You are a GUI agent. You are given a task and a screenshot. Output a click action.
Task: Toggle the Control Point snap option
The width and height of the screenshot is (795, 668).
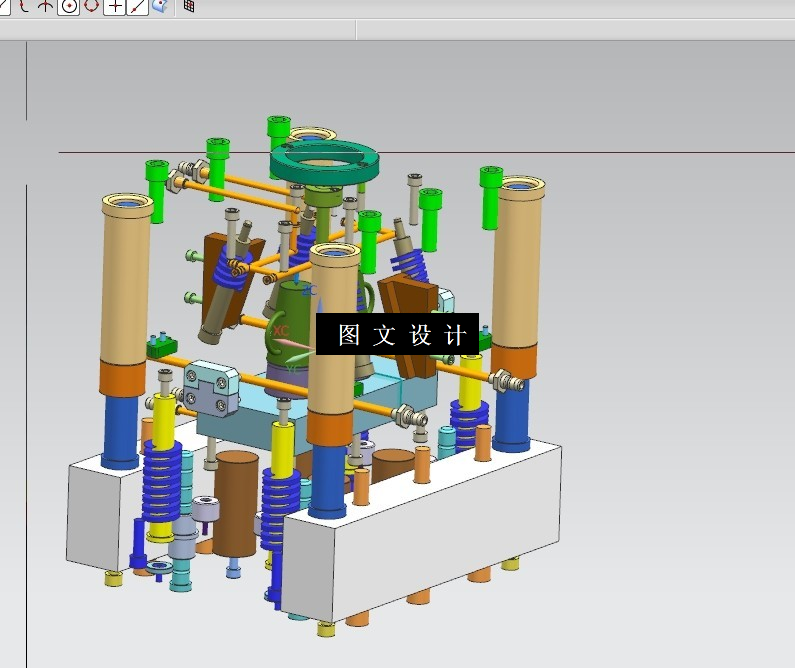point(24,6)
